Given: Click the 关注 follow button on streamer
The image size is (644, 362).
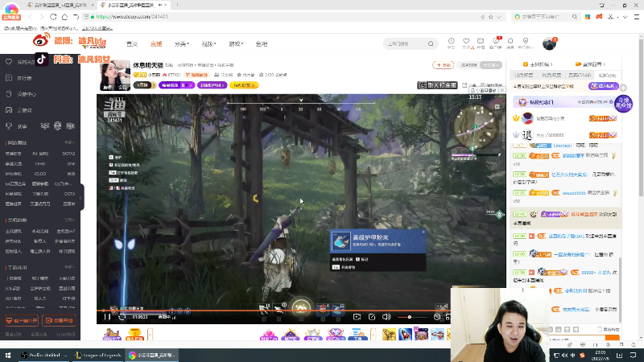Looking at the screenshot, I should (443, 65).
